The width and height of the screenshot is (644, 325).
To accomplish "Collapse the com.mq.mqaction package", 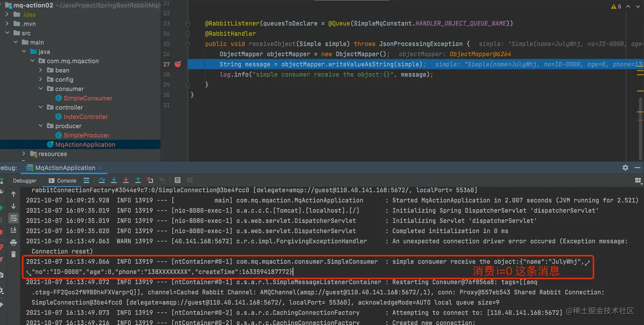I will (32, 61).
